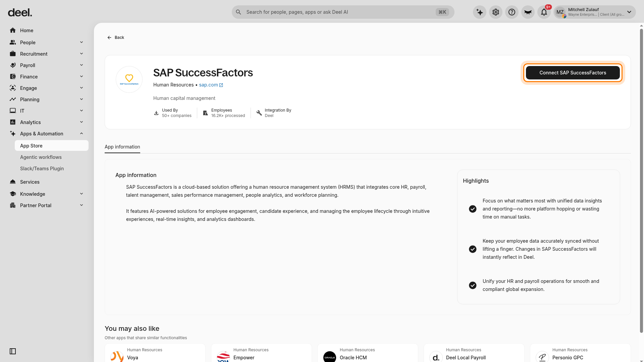Open the Oracle HCM suggested app card
Image resolution: width=644 pixels, height=362 pixels.
[368, 353]
